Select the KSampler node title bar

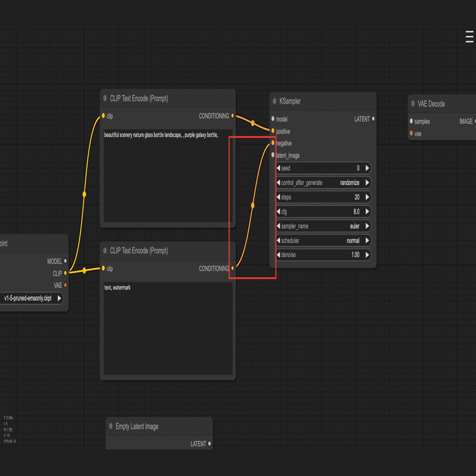[x=323, y=101]
